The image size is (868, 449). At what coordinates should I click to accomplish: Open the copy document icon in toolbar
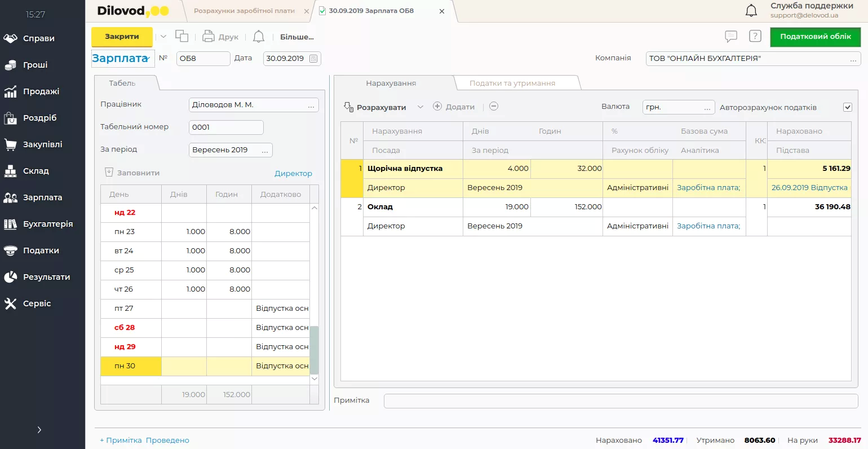point(181,37)
